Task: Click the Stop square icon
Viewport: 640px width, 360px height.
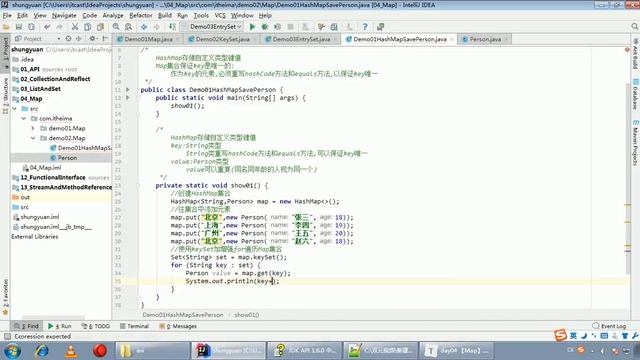Action: (290, 27)
